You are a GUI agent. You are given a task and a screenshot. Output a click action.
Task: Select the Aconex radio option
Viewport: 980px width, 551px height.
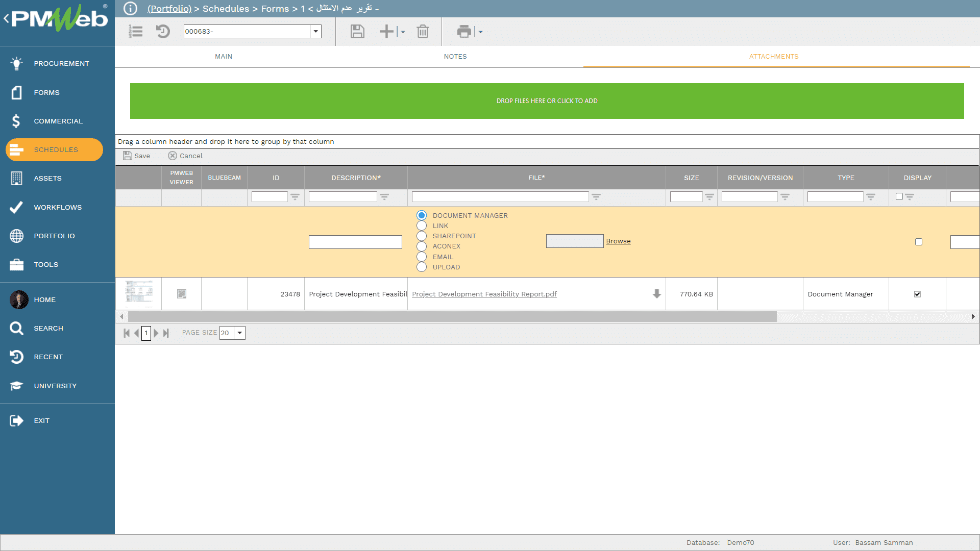[422, 246]
